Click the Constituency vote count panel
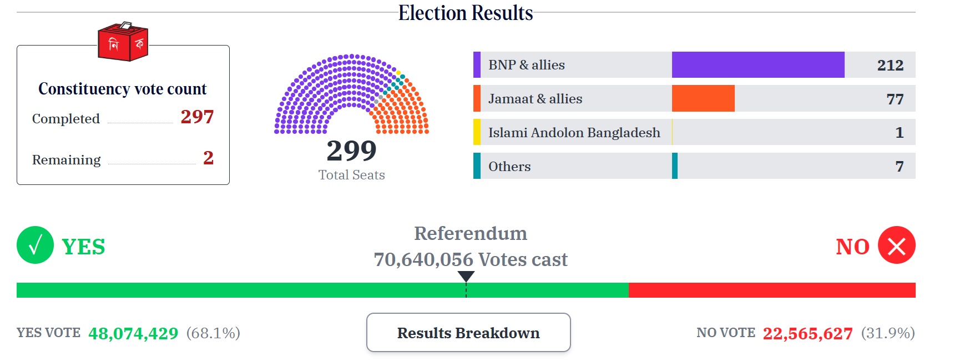Viewport: 980px width, 361px height. [x=122, y=114]
